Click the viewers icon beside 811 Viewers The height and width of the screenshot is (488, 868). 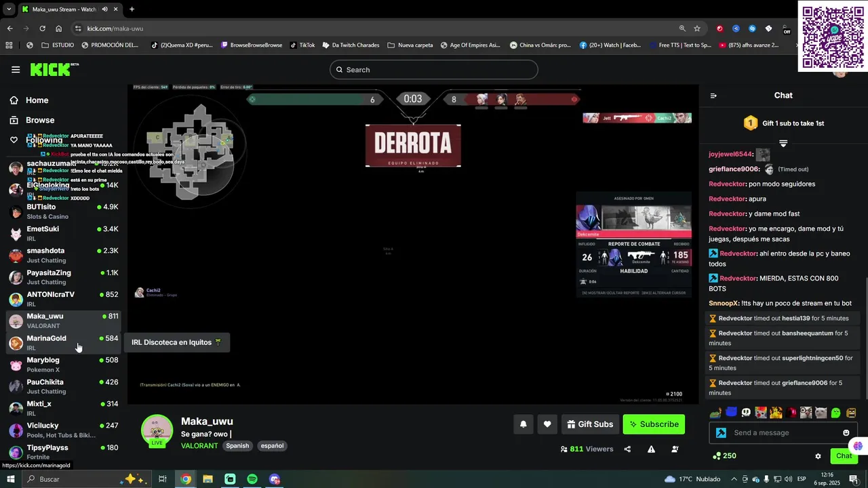coord(564,449)
